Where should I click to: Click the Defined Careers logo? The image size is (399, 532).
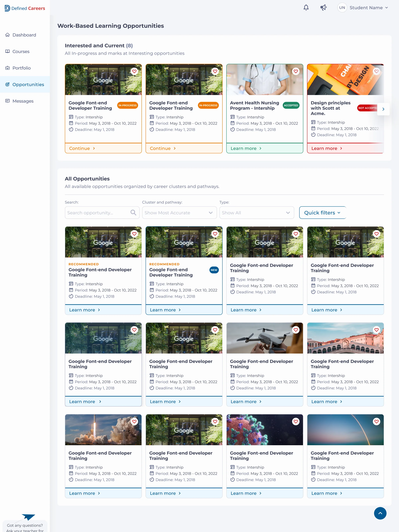point(25,8)
